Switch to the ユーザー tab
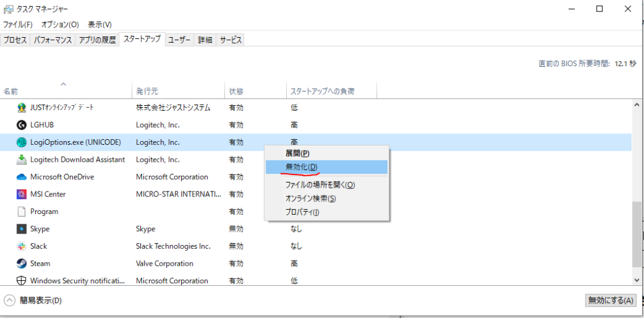This screenshot has width=644, height=318. (179, 40)
